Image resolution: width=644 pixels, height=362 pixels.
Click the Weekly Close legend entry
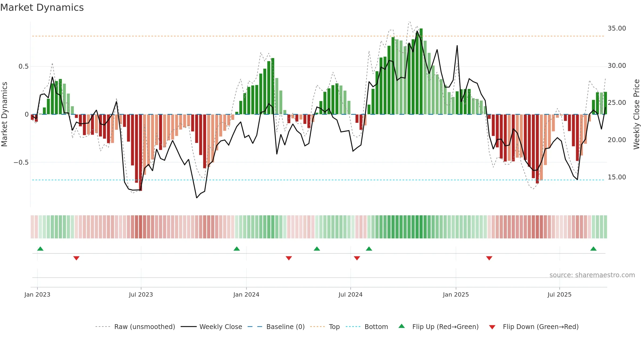[211, 327]
